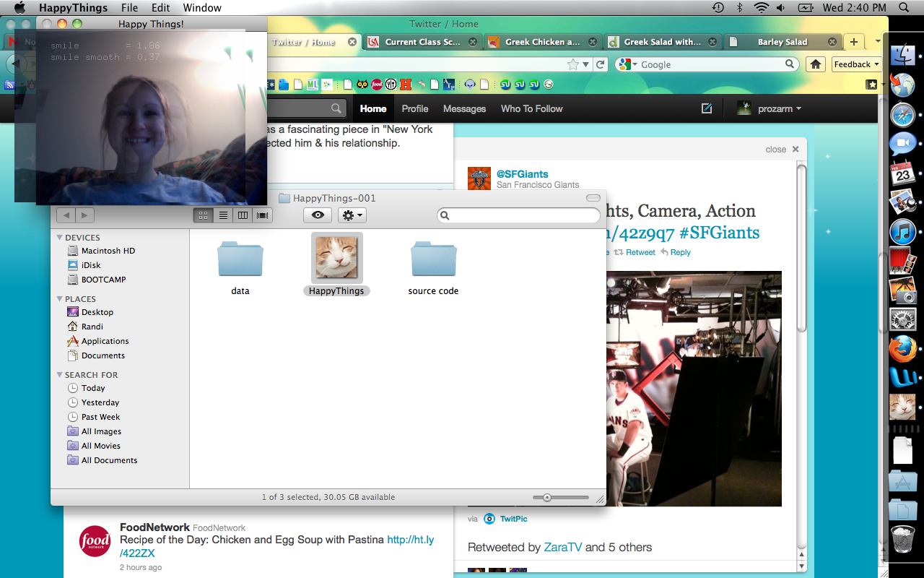Toggle the bookmark star in URL bar

(x=573, y=64)
